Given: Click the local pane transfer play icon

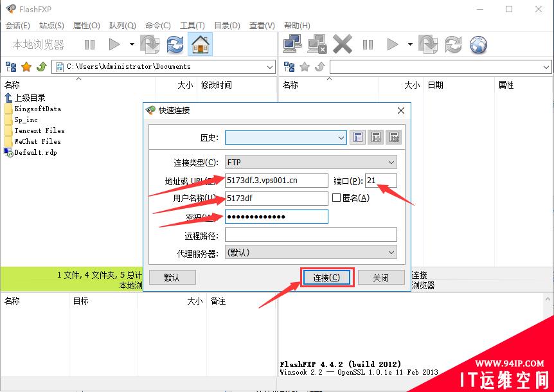Looking at the screenshot, I should [x=114, y=44].
